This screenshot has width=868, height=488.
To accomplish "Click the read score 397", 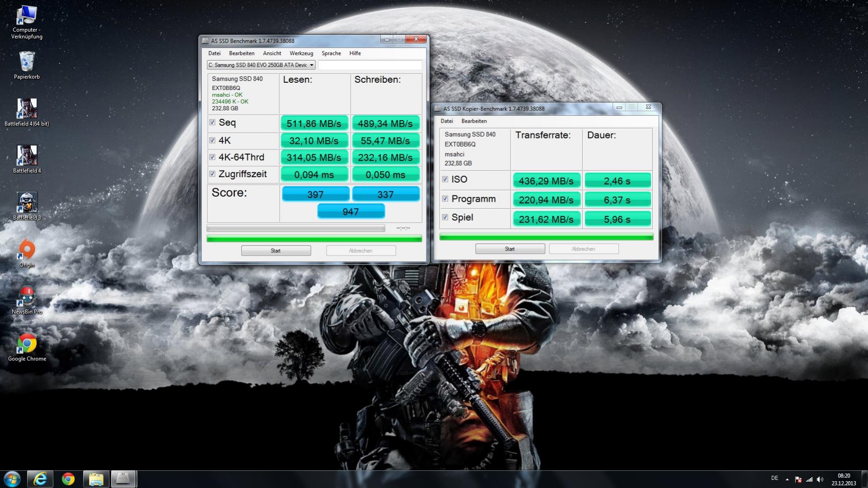I will click(315, 194).
